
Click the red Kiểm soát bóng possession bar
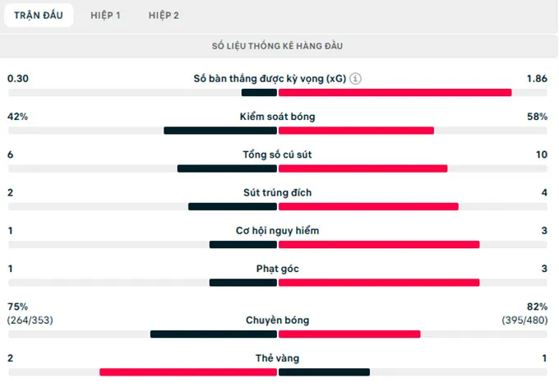[x=356, y=131]
